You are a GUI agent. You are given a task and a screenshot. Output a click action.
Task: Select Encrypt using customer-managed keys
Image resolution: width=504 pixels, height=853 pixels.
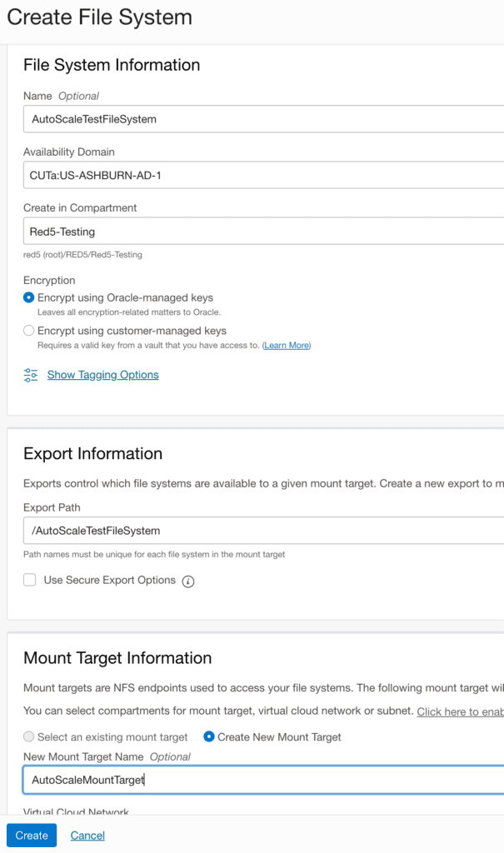27,329
